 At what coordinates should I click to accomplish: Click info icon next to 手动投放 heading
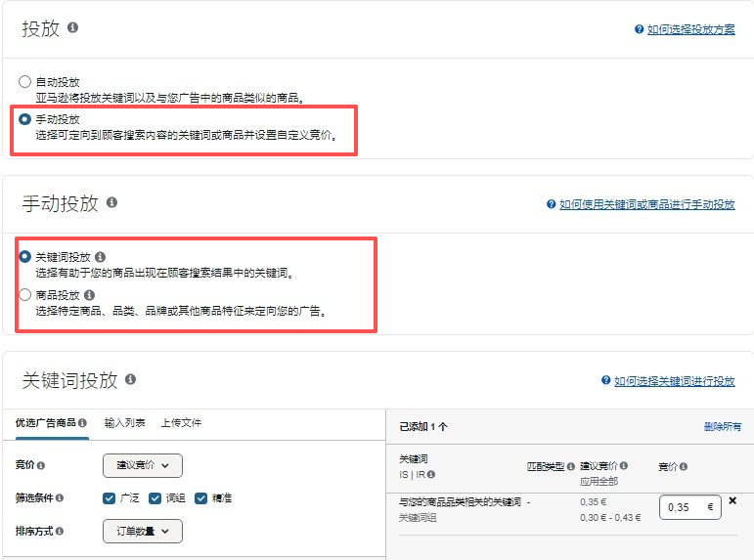click(112, 202)
